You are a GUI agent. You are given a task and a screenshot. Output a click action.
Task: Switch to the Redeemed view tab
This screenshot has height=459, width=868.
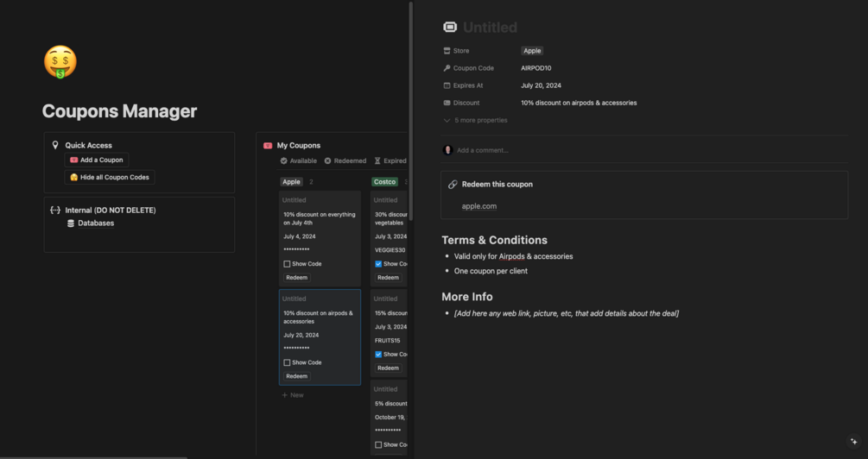[x=345, y=160]
